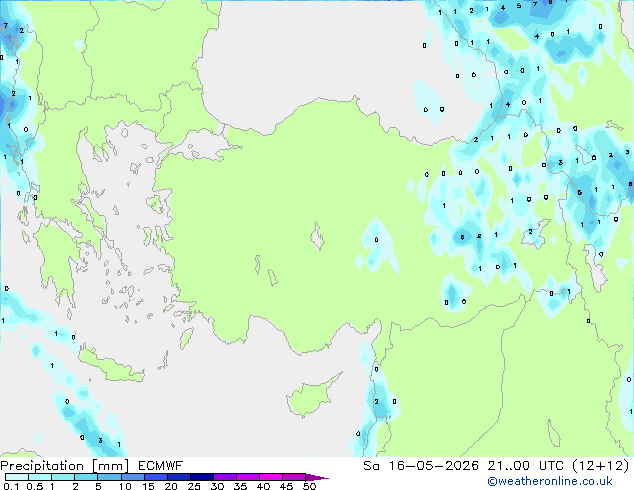
Task: Click the 40–45 mm magenta legend box
Action: pyautogui.click(x=271, y=477)
